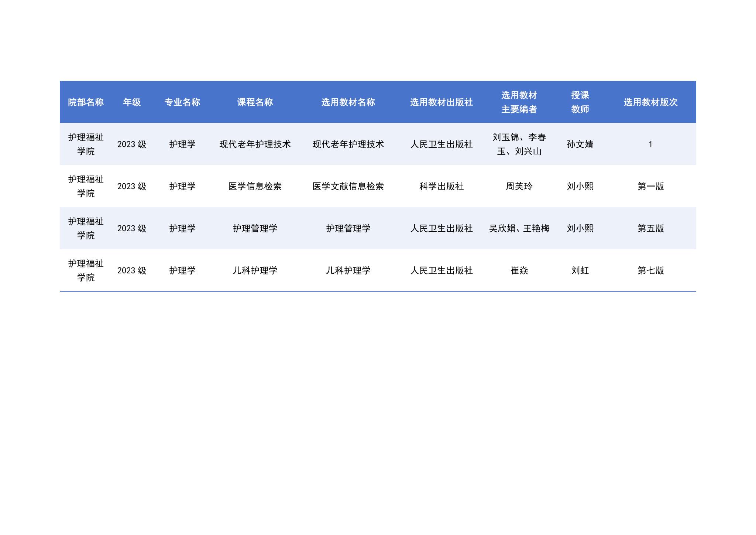Viewport: 756px width, 535px height.
Task: Select 护理学 major in the 医学信息检索 row
Action: point(182,187)
